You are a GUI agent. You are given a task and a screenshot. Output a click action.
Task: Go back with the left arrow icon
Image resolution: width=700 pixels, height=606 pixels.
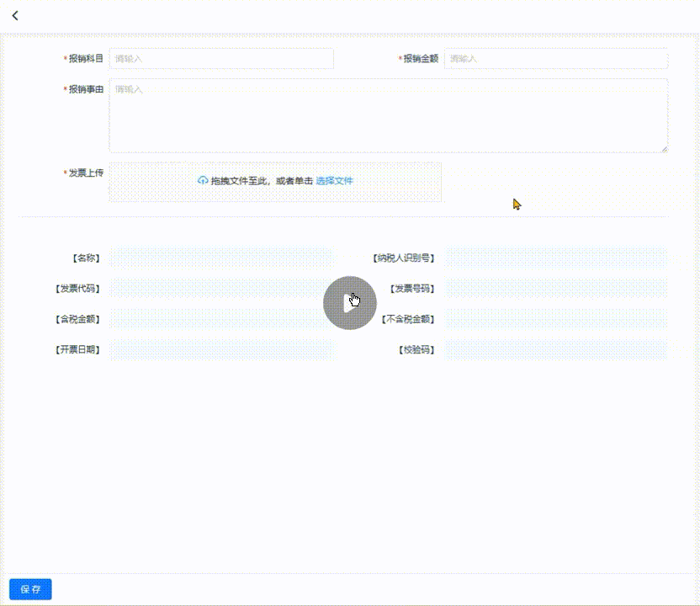click(x=15, y=16)
